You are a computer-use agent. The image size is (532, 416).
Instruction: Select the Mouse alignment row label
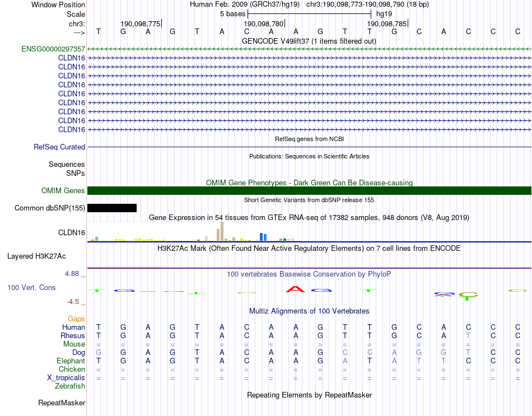tap(74, 344)
